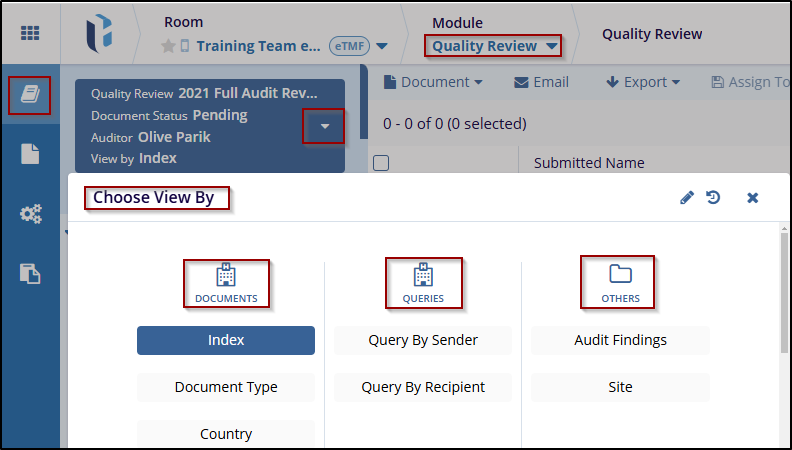Open the Training Team room dropdown arrow

[x=382, y=46]
